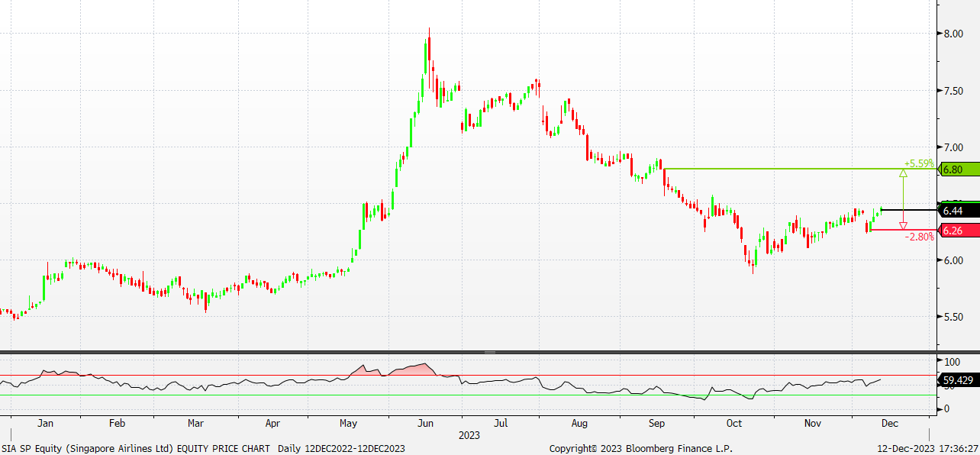The width and height of the screenshot is (980, 455).
Task: Click the red horizontal 6.26 stop line
Action: point(903,231)
